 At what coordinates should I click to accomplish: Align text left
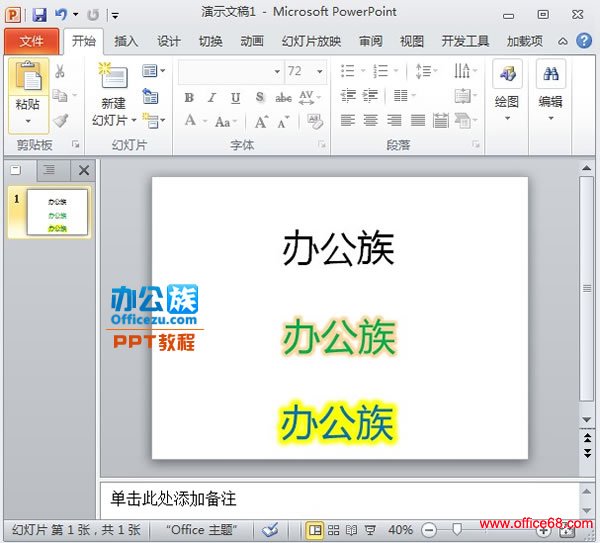click(x=347, y=121)
